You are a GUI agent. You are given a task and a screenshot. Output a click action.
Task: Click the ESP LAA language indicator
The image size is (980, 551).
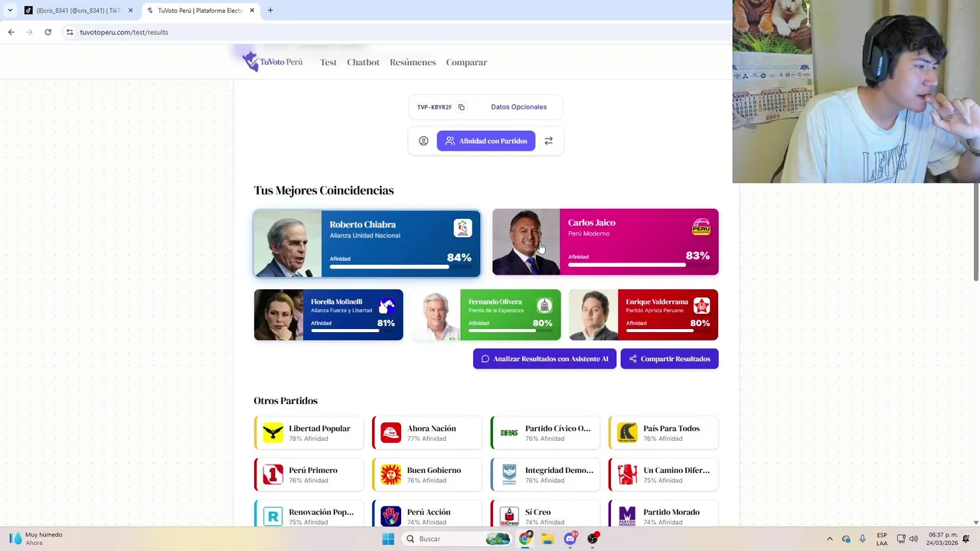(882, 539)
